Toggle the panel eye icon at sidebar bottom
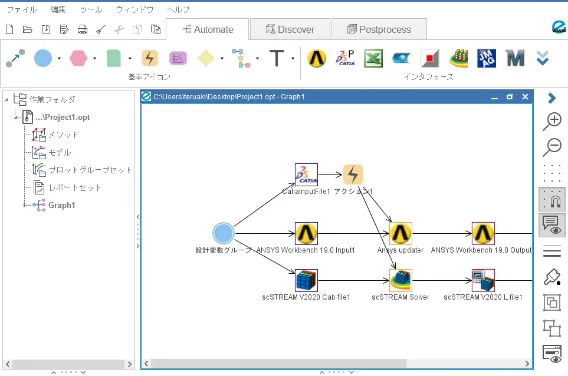The height and width of the screenshot is (376, 568). [x=552, y=354]
